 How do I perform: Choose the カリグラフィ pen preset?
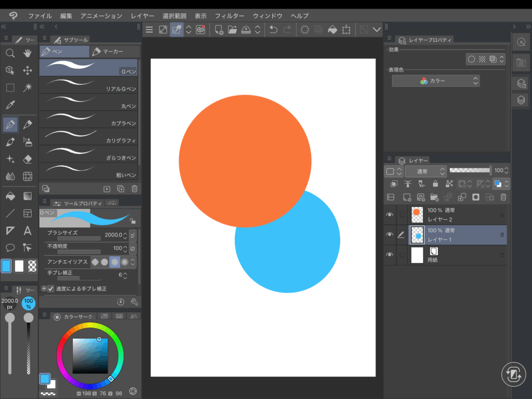[x=89, y=136]
